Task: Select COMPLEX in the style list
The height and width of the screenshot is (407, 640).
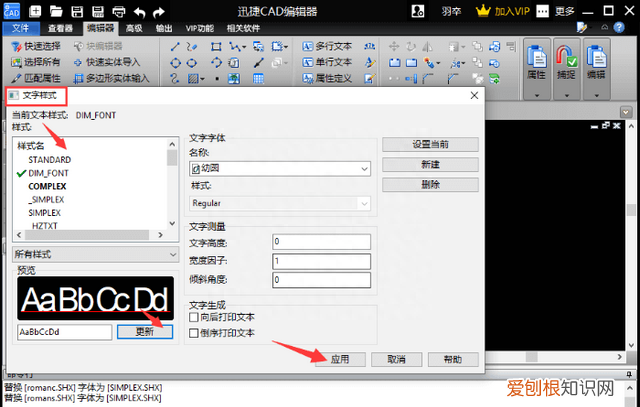Action: 48,186
